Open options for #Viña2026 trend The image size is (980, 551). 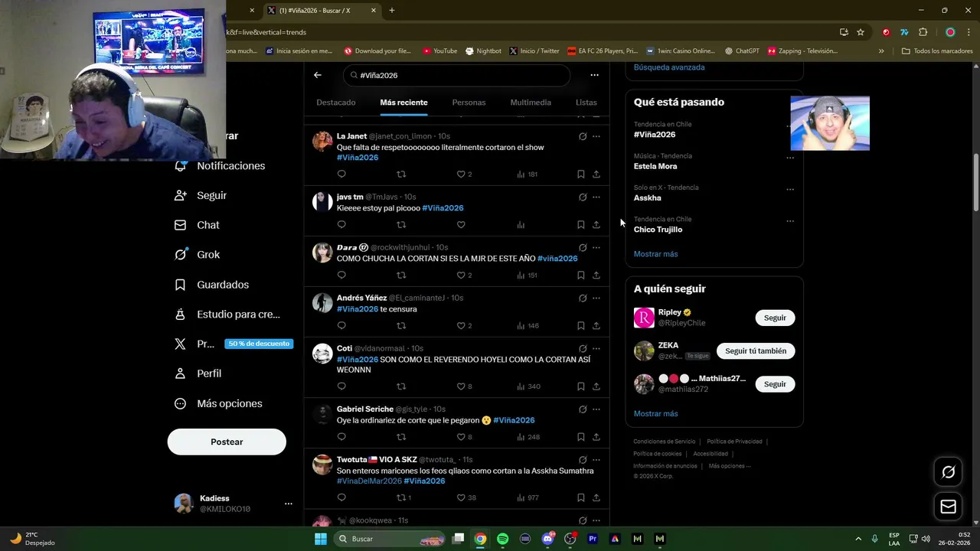pyautogui.click(x=789, y=126)
